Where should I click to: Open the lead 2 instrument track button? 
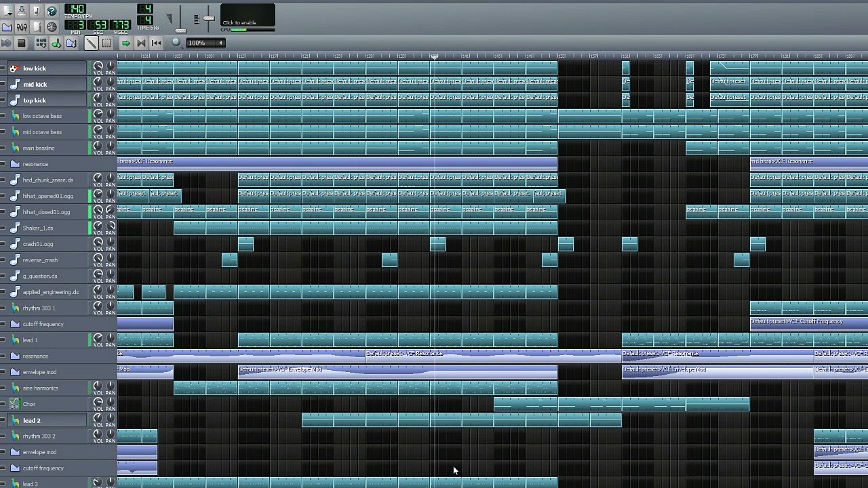[47, 420]
